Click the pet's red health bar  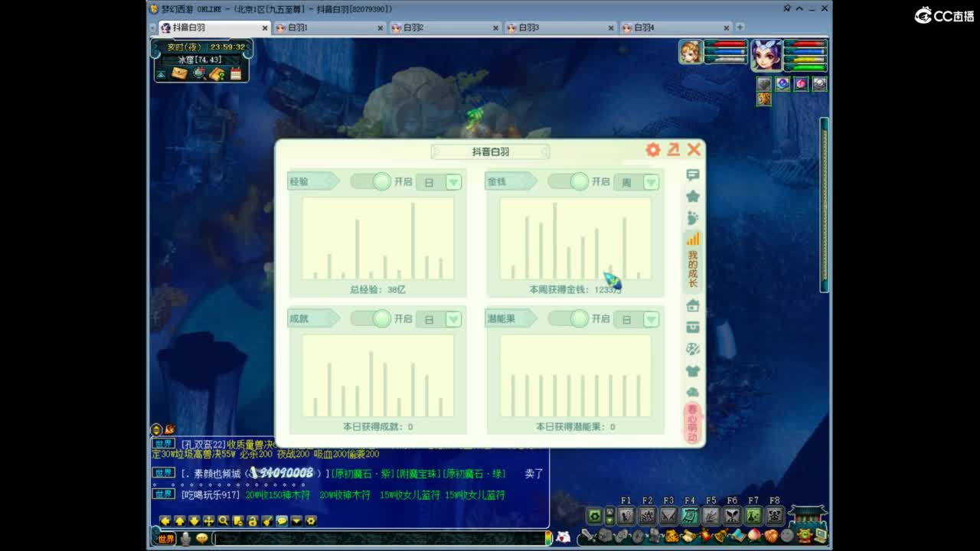[x=726, y=44]
